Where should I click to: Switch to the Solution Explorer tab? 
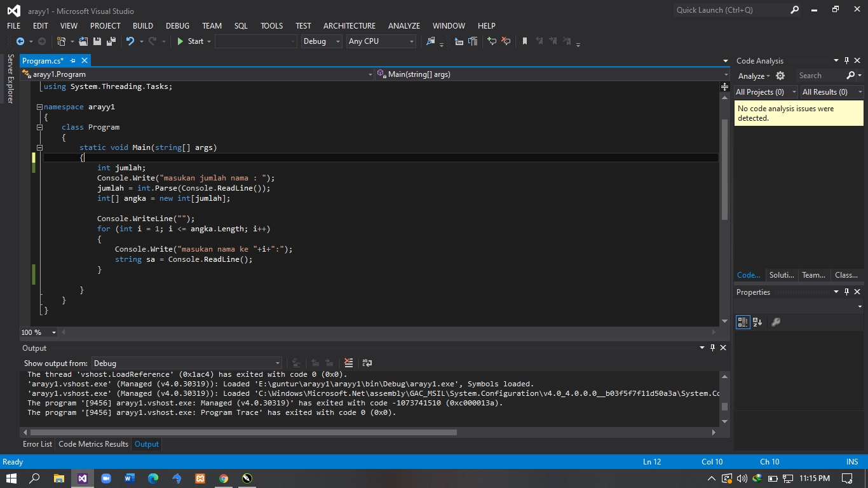tap(782, 275)
